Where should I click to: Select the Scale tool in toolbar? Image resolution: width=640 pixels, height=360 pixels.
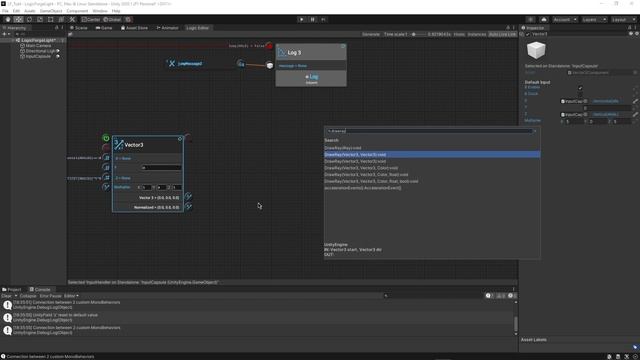coord(40,20)
